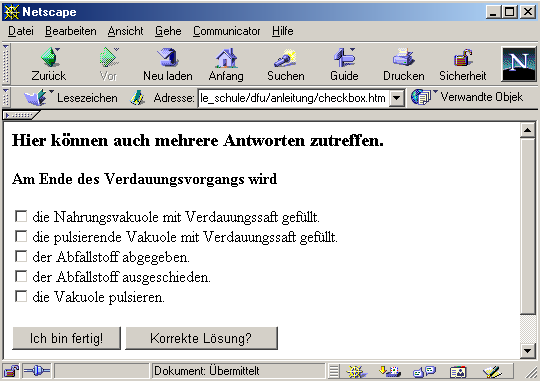The width and height of the screenshot is (540, 381).
Task: Open the Composer component icon
Action: (492, 371)
